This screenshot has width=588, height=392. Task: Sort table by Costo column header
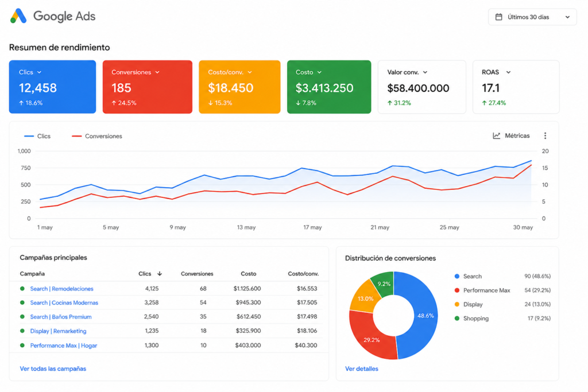click(x=248, y=274)
